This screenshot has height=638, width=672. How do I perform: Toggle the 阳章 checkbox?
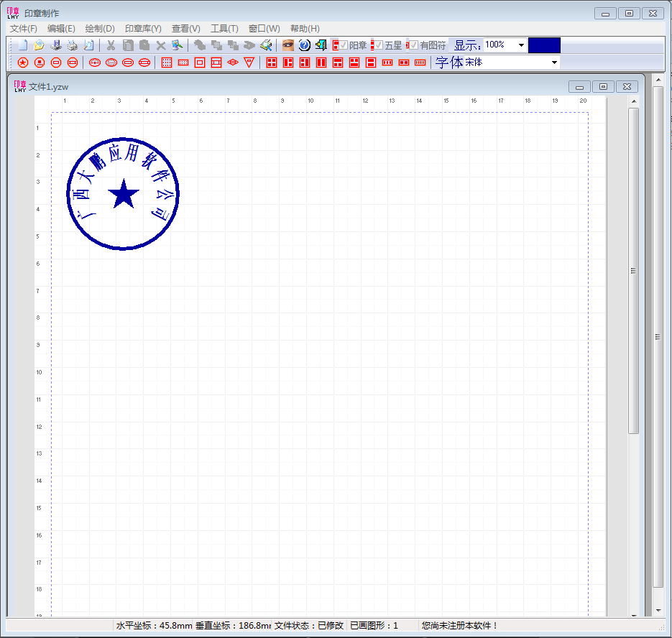click(x=344, y=45)
